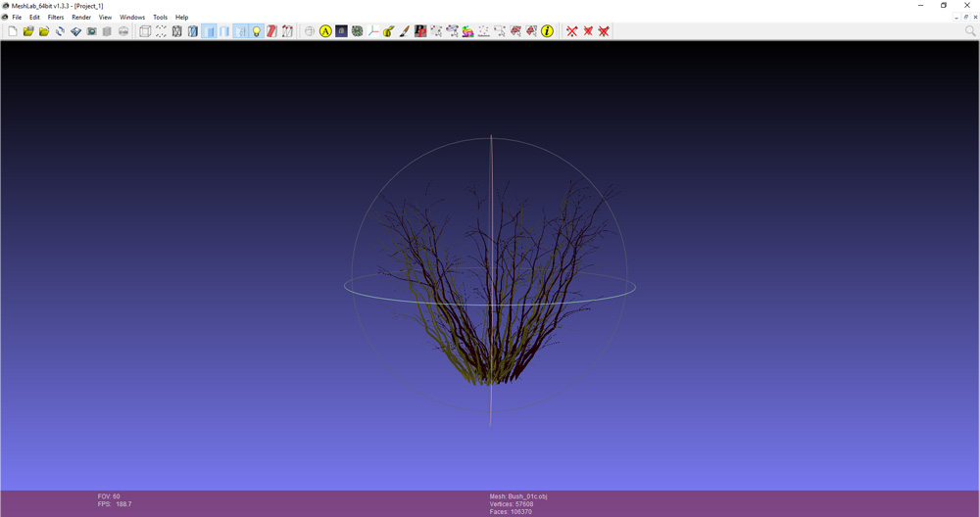Save a snapshot with the camera icon

coord(91,31)
